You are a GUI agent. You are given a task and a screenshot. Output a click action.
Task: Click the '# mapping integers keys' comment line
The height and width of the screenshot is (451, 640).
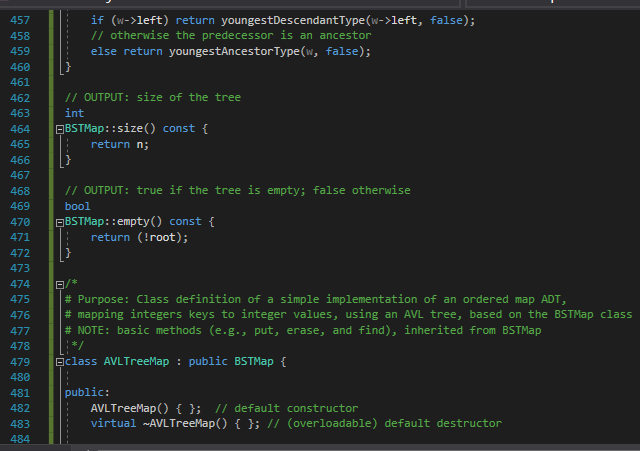click(349, 315)
